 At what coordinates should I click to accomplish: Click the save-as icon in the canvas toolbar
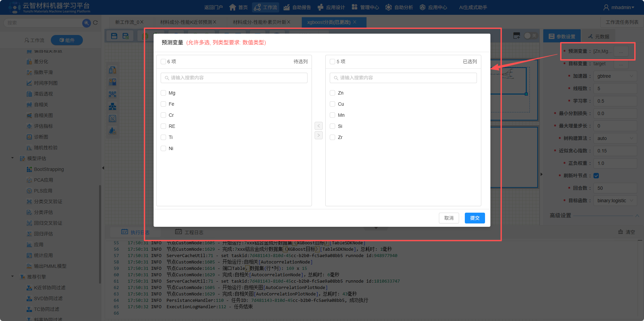(x=126, y=35)
